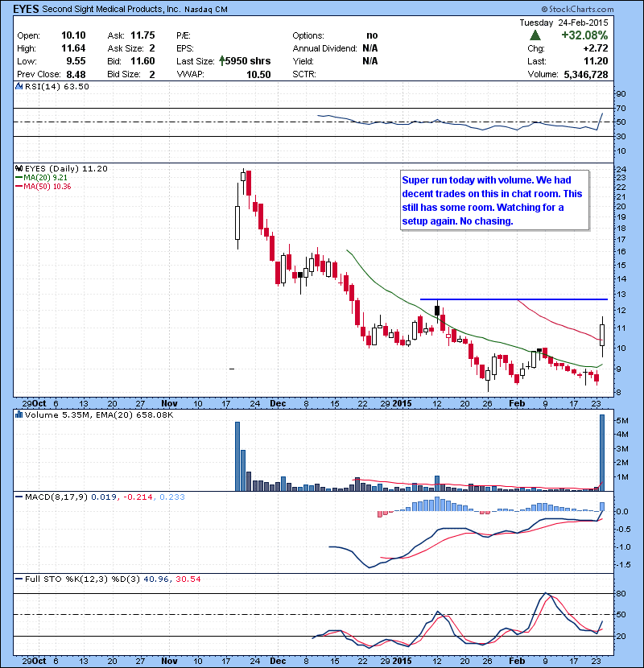Open the StockCharts.com copyright link

pyautogui.click(x=578, y=9)
